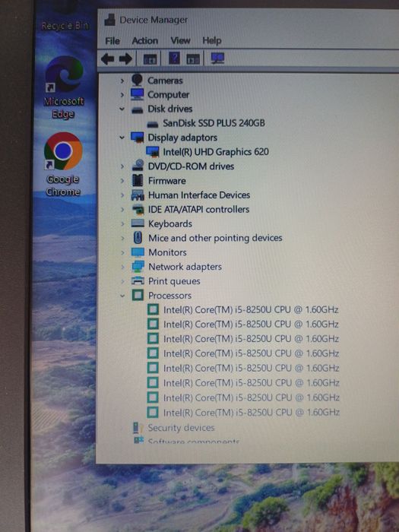Click the Processors category icon
399x532 pixels.
click(x=138, y=295)
